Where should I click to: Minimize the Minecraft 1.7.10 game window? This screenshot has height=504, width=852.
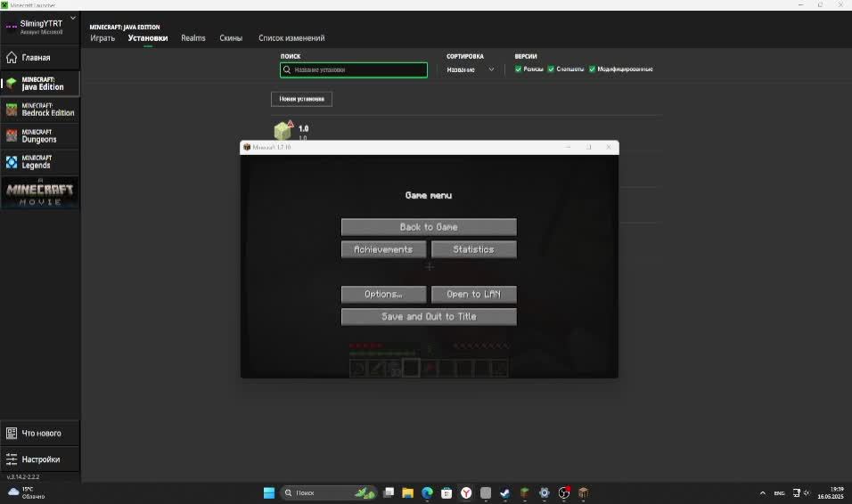click(x=569, y=147)
